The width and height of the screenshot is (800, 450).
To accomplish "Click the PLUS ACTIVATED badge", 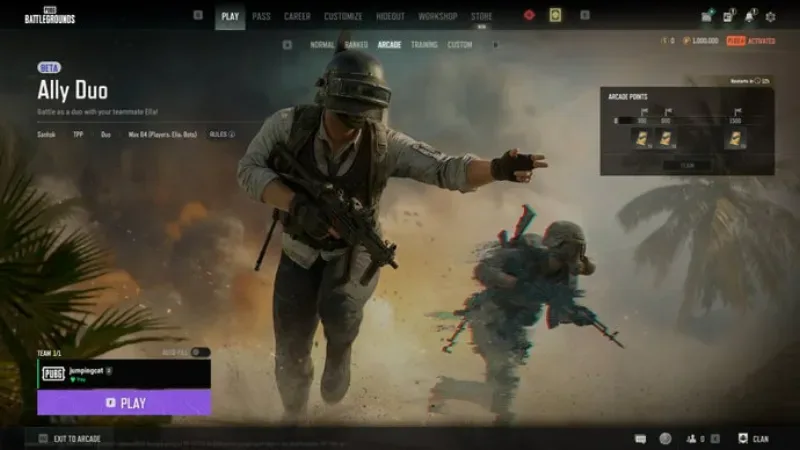I will [x=751, y=41].
